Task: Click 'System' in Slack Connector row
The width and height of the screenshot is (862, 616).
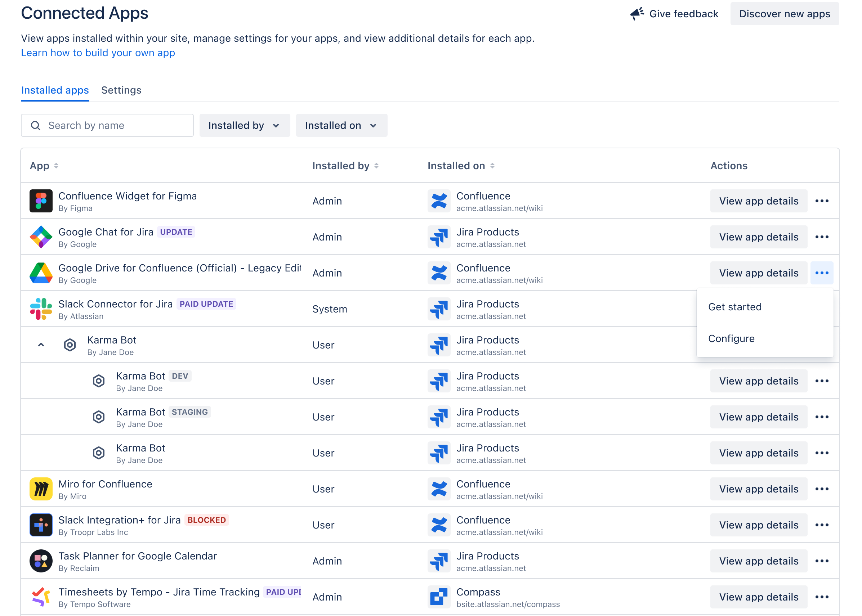Action: (330, 309)
